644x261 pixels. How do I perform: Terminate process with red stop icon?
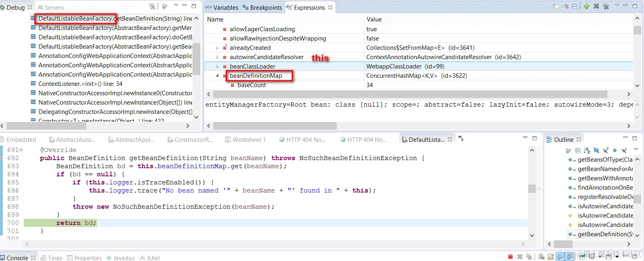[510, 257]
